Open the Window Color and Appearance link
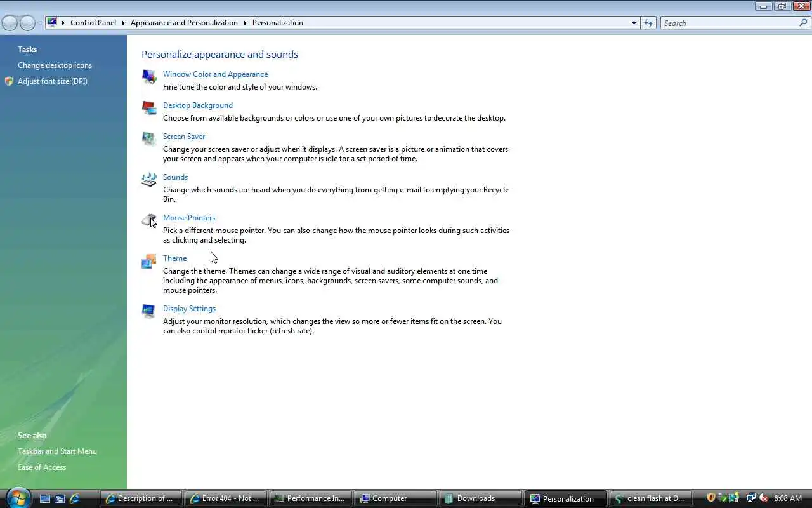Image resolution: width=812 pixels, height=508 pixels. pyautogui.click(x=216, y=74)
